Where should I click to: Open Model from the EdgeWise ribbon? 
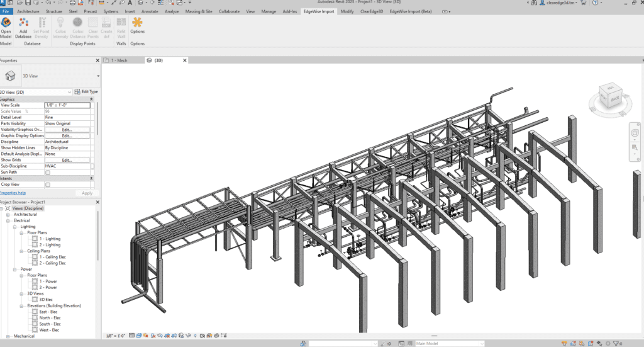pos(6,28)
